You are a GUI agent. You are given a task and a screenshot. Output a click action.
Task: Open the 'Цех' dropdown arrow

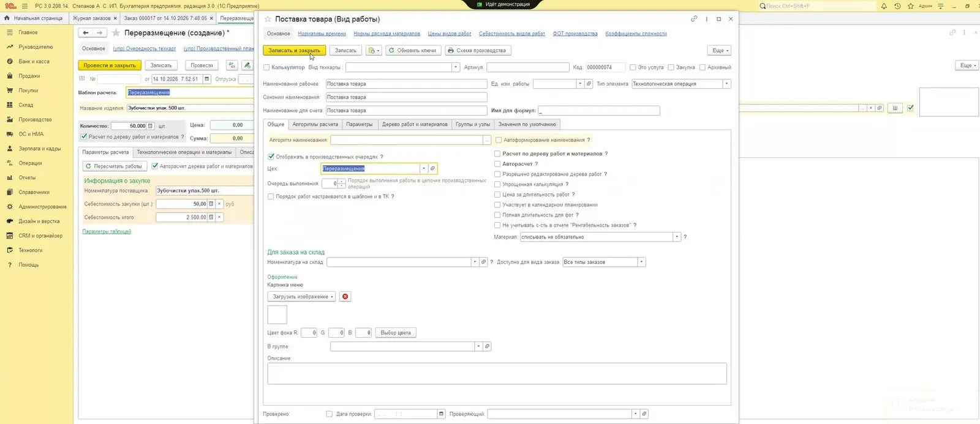[x=424, y=168]
